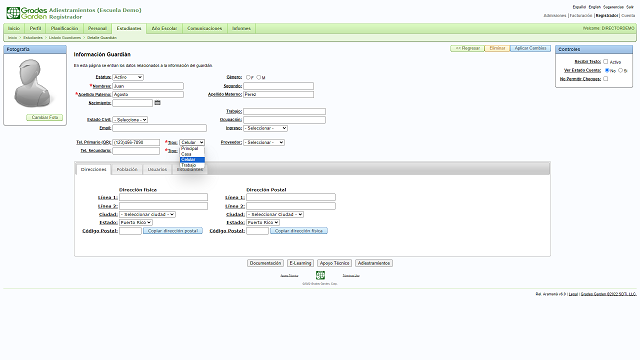Select Celular in the Tipo list

click(x=192, y=160)
